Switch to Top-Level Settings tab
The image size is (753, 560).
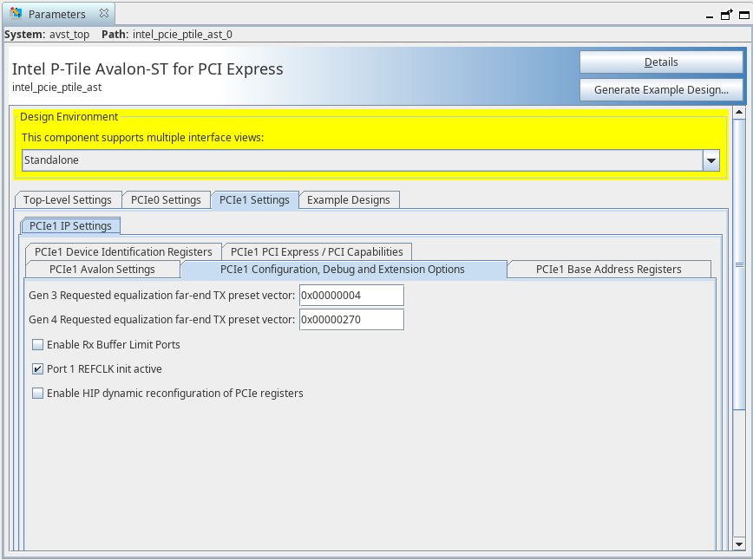coord(68,200)
